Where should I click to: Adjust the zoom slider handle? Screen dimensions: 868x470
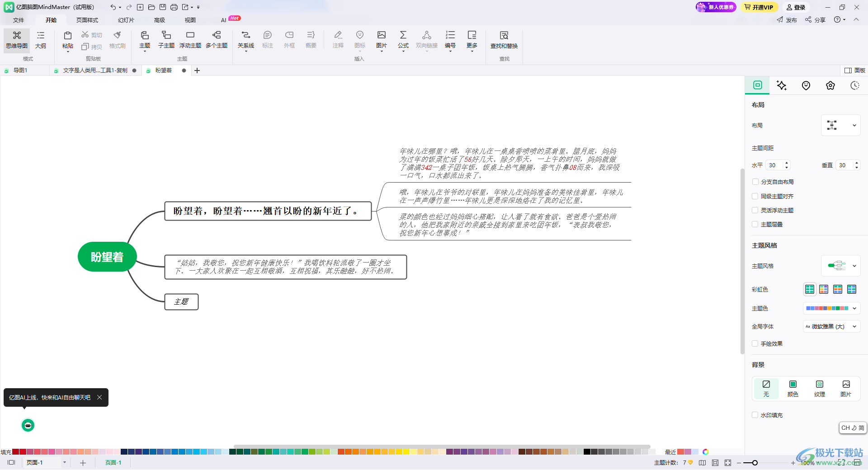[755, 463]
